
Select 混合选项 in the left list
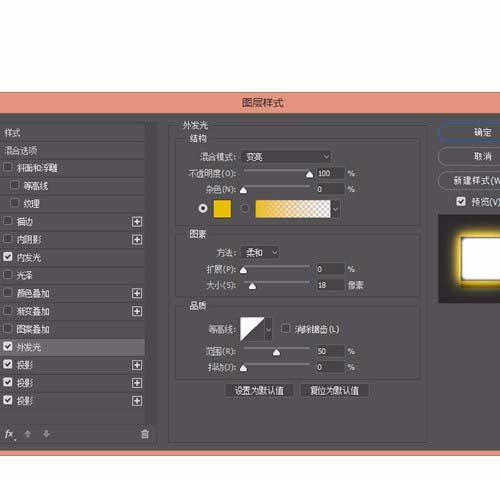pyautogui.click(x=72, y=150)
